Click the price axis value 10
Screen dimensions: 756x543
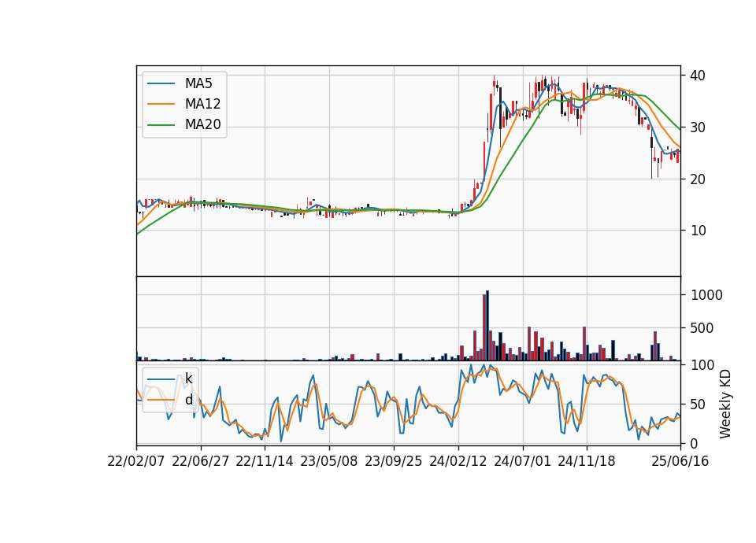tap(698, 231)
